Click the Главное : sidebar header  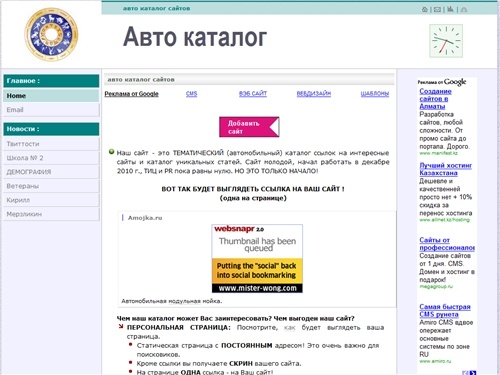51,81
